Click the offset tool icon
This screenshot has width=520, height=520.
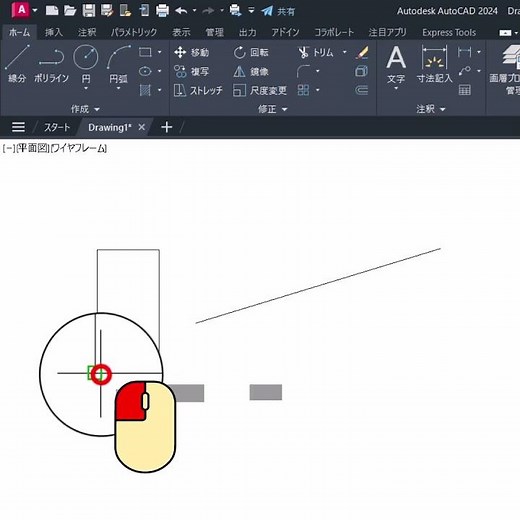pos(362,90)
